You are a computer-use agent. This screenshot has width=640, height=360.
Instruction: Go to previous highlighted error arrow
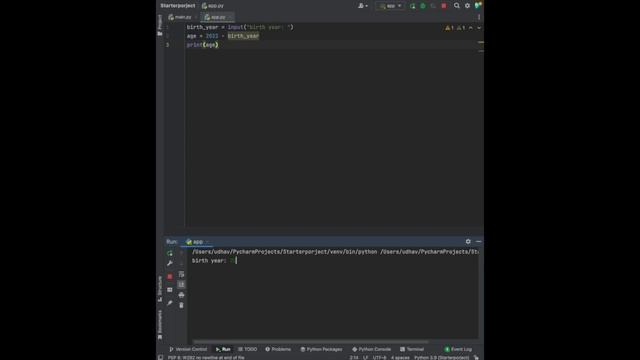coord(471,28)
